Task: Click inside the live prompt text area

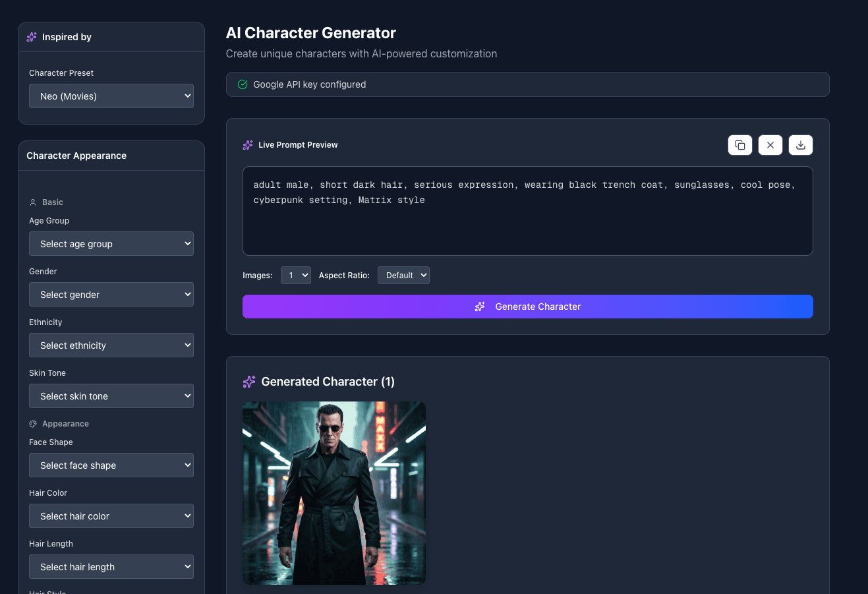Action: click(x=528, y=211)
